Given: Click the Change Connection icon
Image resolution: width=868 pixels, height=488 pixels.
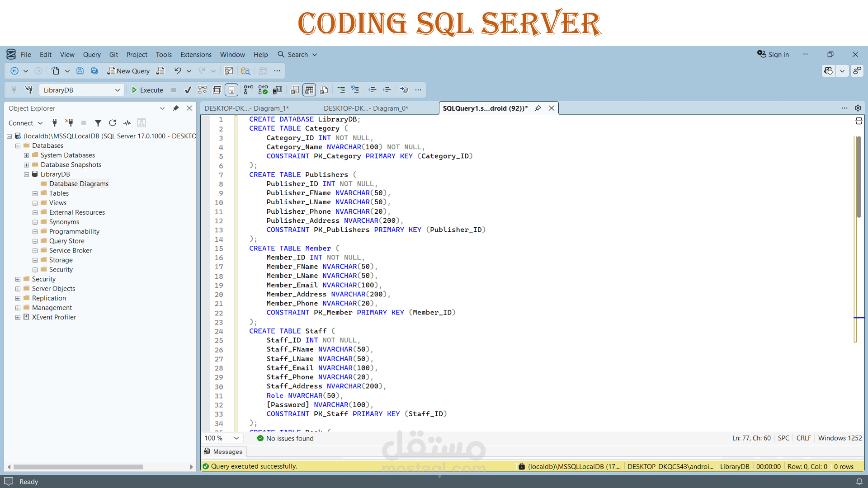Looking at the screenshot, I should point(29,90).
